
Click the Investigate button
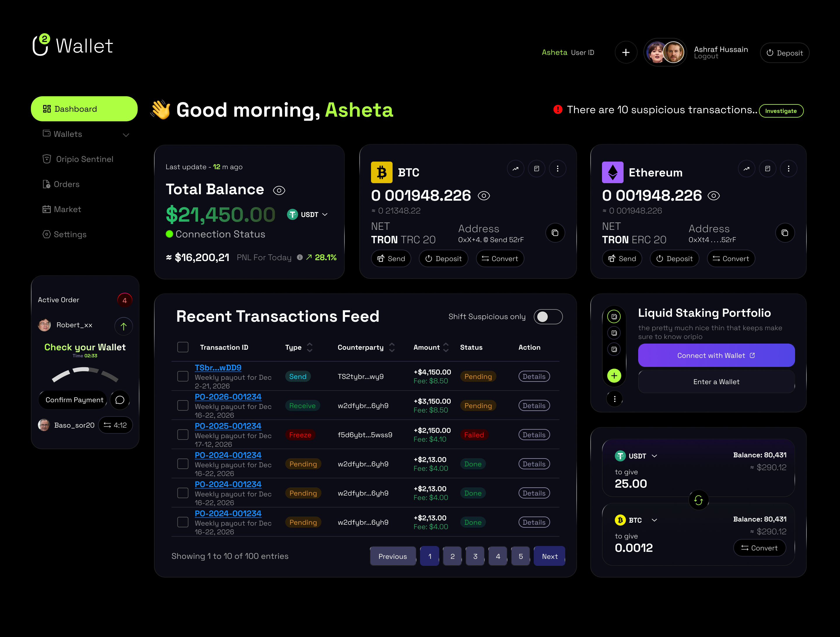pyautogui.click(x=781, y=111)
